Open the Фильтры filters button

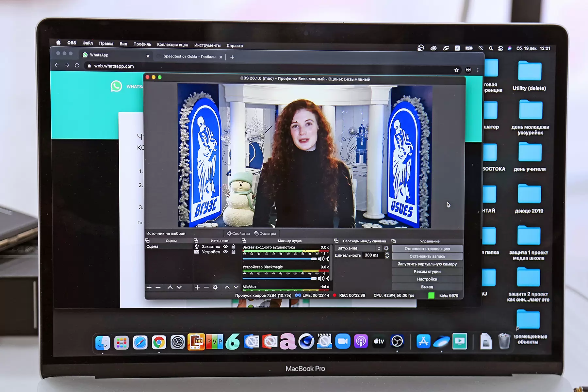pos(265,234)
